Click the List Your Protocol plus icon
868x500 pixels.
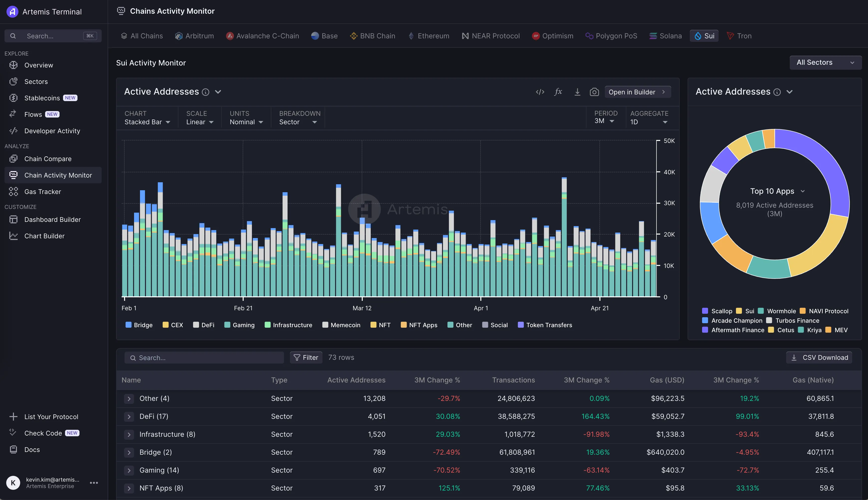pos(13,417)
